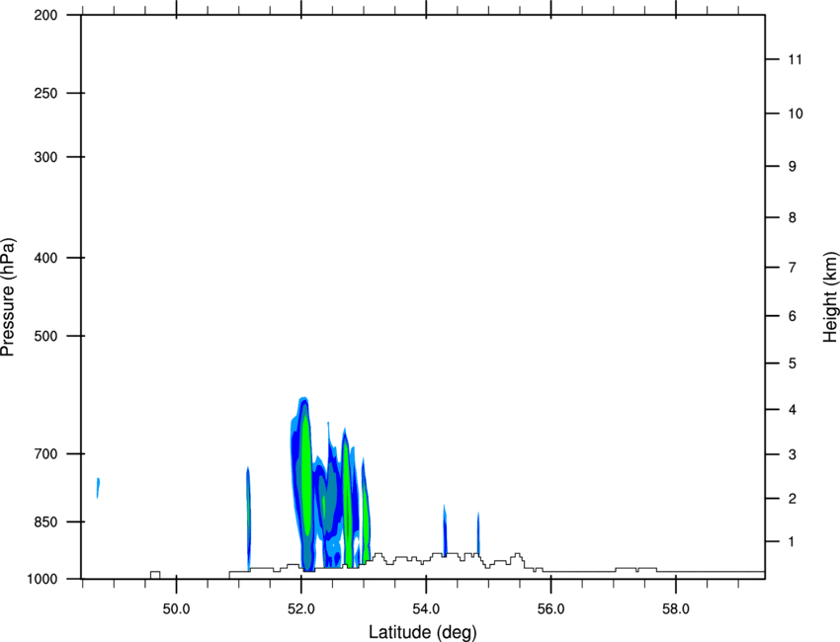Screen dimensions: 840x642
Task: Click the 2 km height label
Action: 793,499
